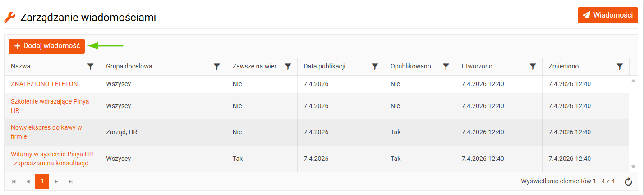Open filter for Grupa docelowa column
Screen dimensions: 644x195
tap(217, 67)
